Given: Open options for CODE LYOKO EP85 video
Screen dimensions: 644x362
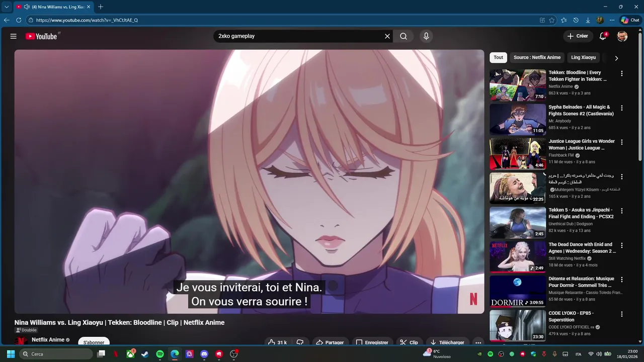Looking at the screenshot, I should [x=621, y=314].
